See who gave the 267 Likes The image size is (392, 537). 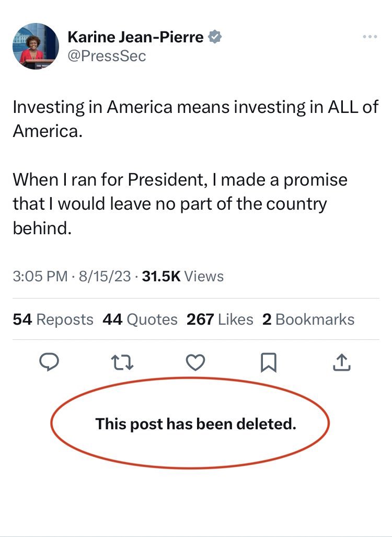pos(220,319)
